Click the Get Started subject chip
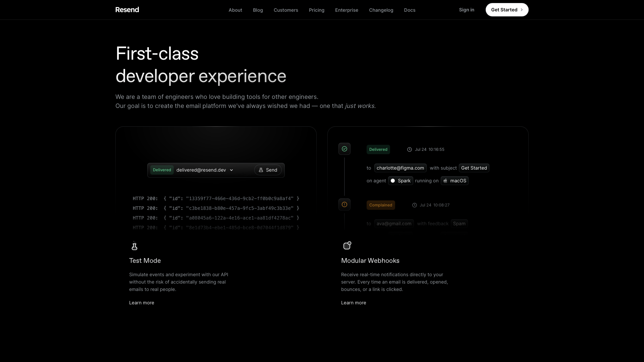The image size is (644, 362). coord(474,168)
